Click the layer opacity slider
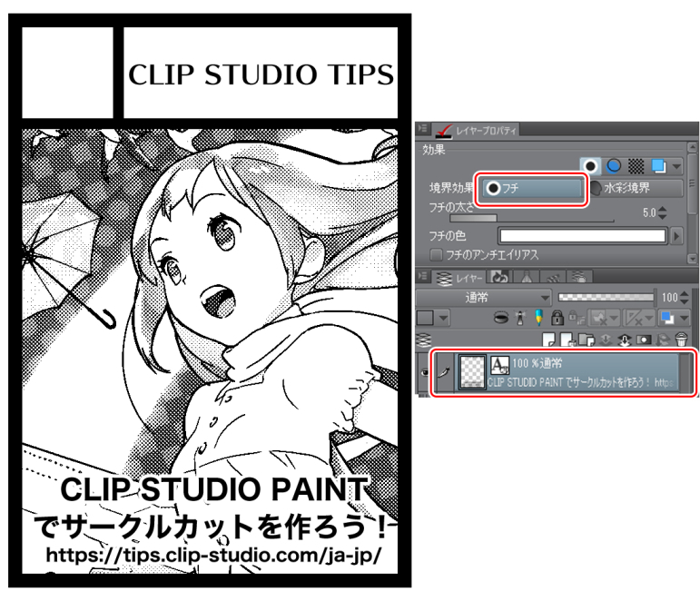This screenshot has height=601, width=700. tap(606, 298)
